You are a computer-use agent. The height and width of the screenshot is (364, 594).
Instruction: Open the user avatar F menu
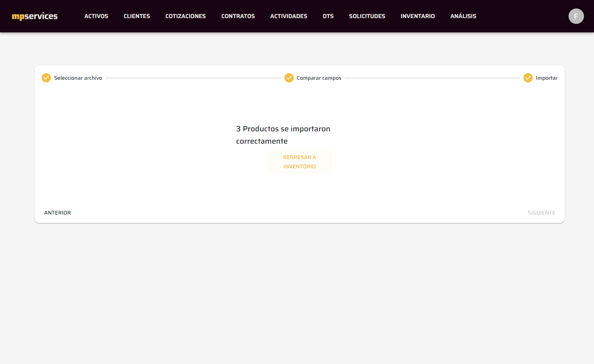click(576, 16)
